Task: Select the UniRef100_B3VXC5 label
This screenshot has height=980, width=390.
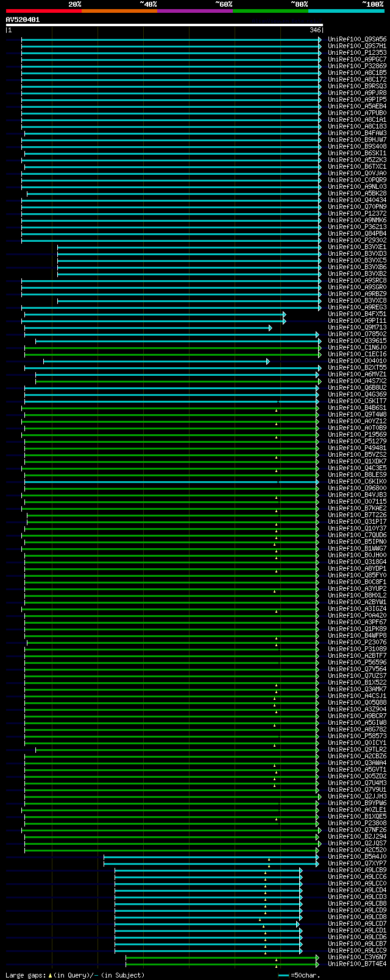Action: 357,261
